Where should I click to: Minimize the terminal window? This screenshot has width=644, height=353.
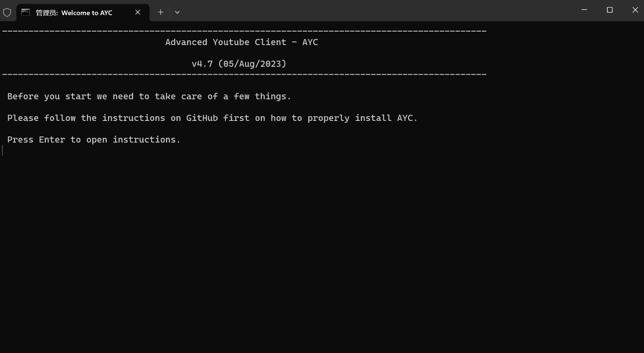click(584, 10)
